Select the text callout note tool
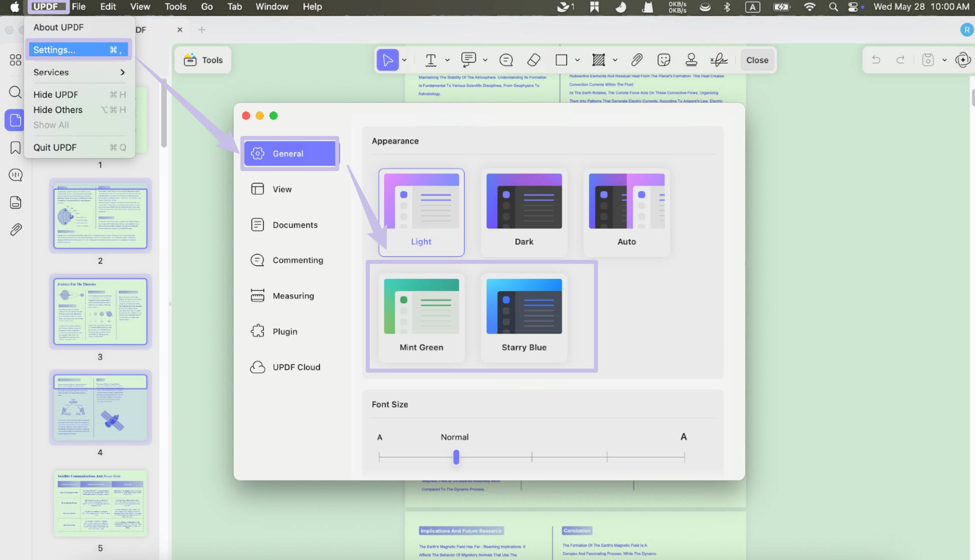The height and width of the screenshot is (560, 975). pos(468,60)
